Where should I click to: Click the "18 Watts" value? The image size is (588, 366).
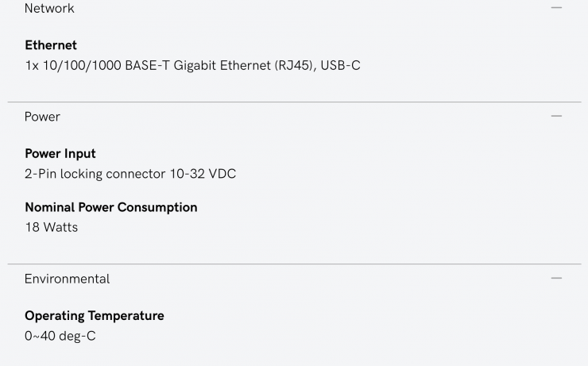tap(52, 227)
